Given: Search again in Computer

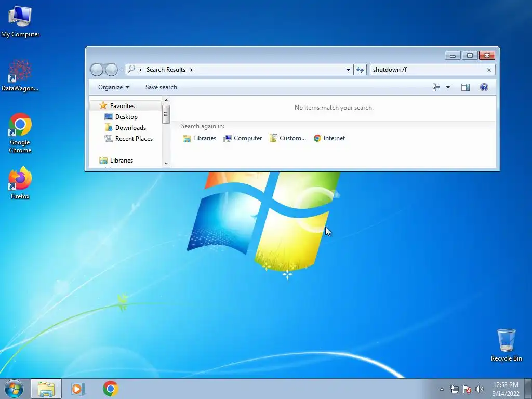Looking at the screenshot, I should [x=243, y=138].
